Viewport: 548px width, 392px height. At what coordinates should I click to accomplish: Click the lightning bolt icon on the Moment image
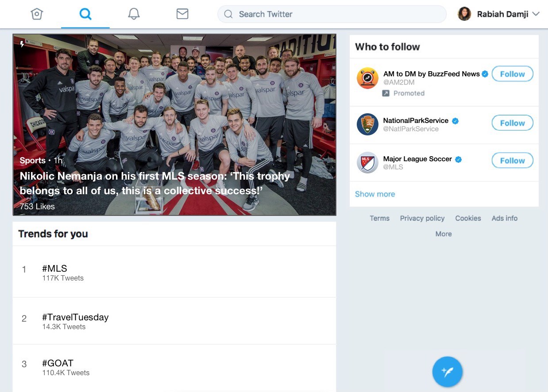click(x=21, y=43)
